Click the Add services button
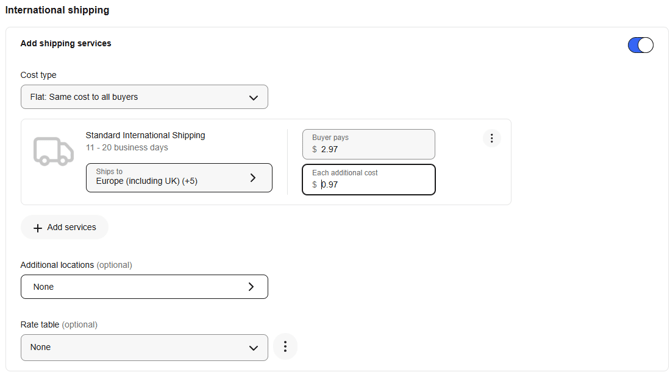Screen dimensions: 670x375 click(x=65, y=227)
